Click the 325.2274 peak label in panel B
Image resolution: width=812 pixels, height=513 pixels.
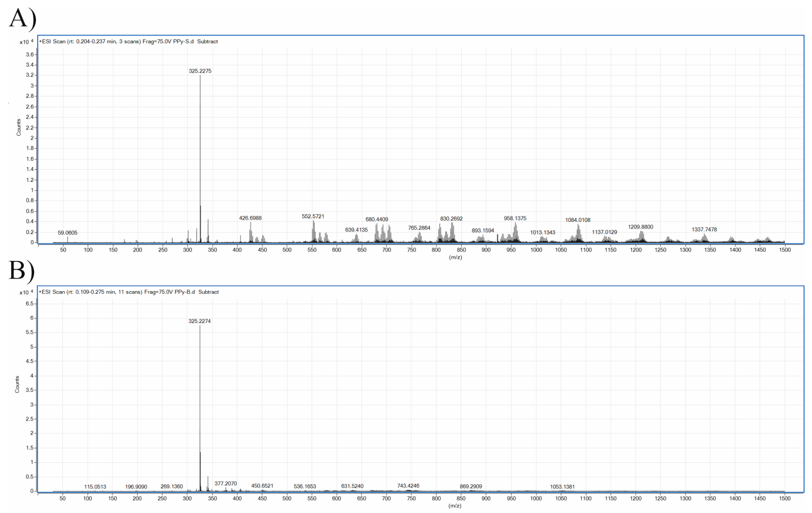pyautogui.click(x=199, y=321)
